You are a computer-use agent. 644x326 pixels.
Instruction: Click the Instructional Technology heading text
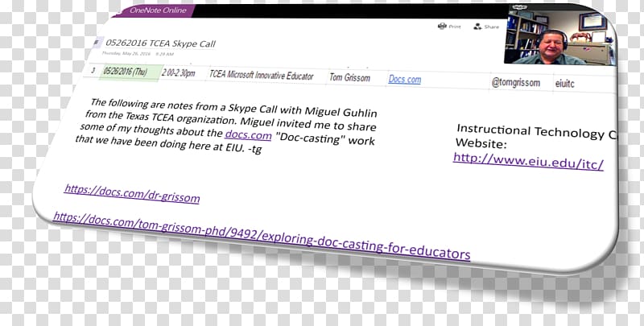click(536, 132)
